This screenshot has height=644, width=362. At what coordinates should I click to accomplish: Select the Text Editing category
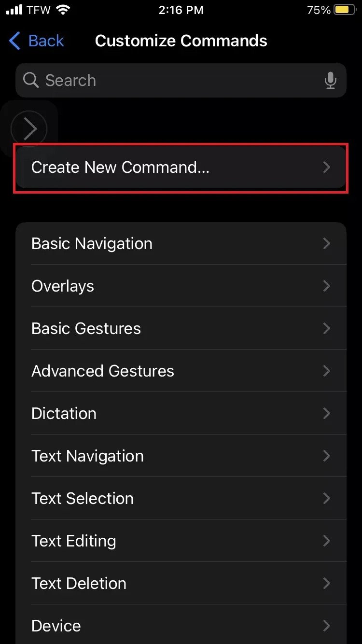[73, 541]
